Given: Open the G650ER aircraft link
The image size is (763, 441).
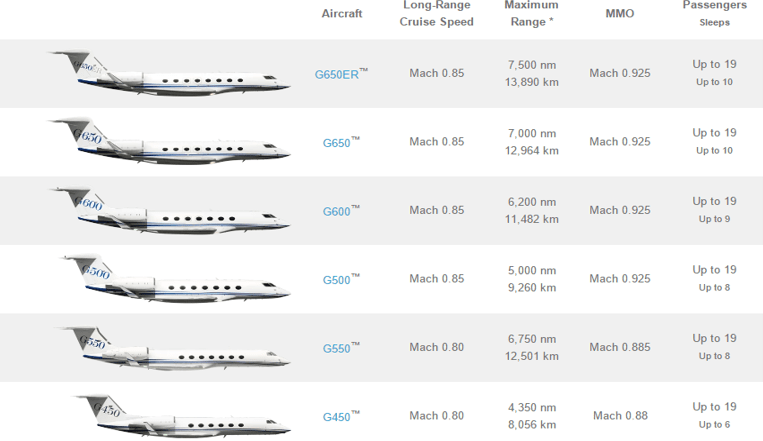Looking at the screenshot, I should point(341,74).
